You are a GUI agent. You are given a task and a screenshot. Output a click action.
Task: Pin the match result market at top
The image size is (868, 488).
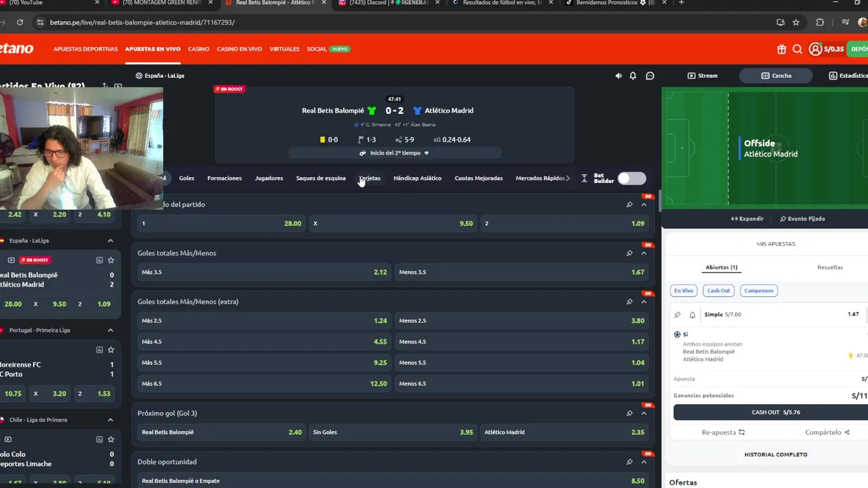pos(629,204)
